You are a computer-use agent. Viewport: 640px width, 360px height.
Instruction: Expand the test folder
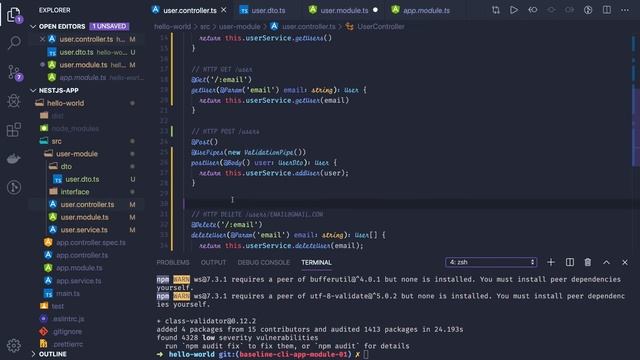click(58, 306)
